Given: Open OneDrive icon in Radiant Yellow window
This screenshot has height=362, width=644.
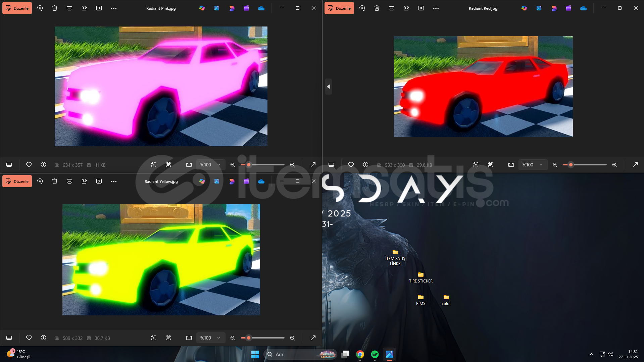Looking at the screenshot, I should tap(261, 181).
